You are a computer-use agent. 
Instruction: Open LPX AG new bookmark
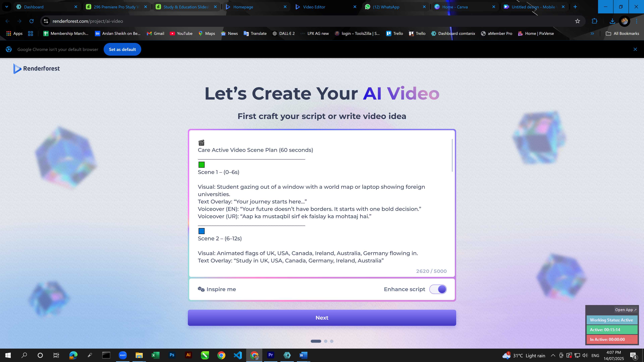(314, 34)
